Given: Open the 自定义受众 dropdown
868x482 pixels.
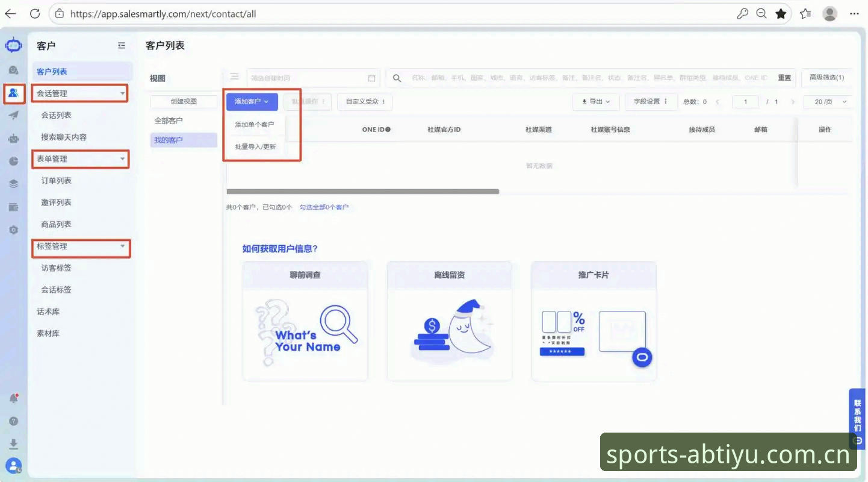Looking at the screenshot, I should [365, 102].
